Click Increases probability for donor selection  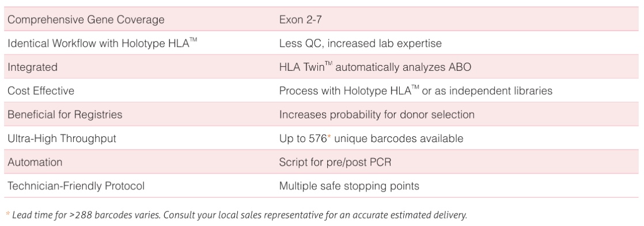pos(377,114)
